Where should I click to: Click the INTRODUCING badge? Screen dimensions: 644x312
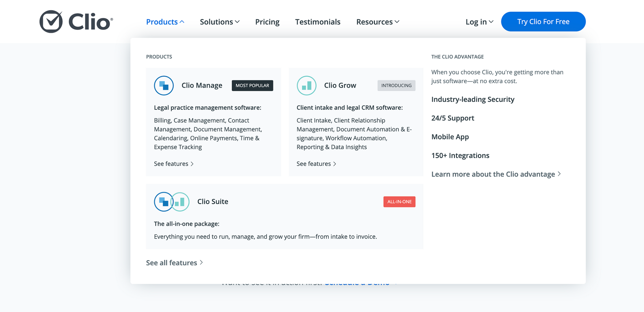point(396,86)
